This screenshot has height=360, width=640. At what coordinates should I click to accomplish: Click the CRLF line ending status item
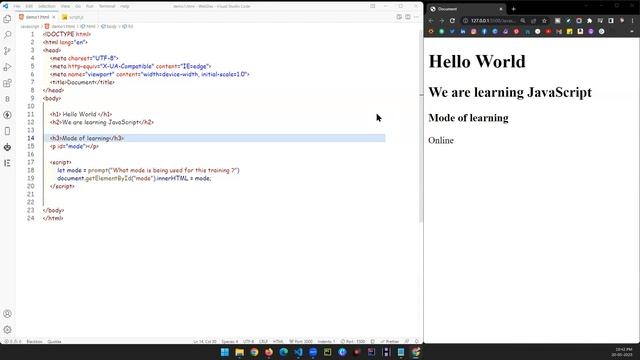coord(263,341)
